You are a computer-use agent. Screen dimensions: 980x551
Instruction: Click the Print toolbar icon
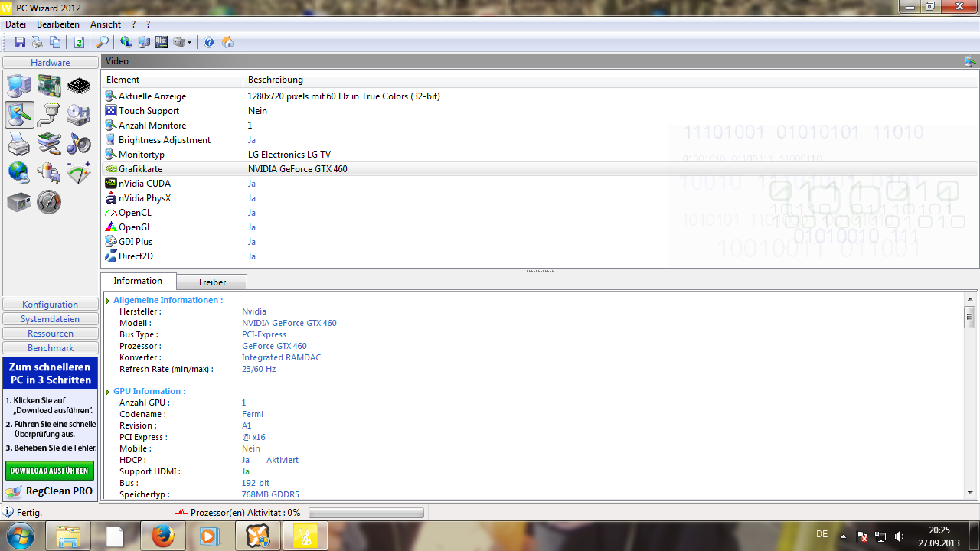coord(37,42)
